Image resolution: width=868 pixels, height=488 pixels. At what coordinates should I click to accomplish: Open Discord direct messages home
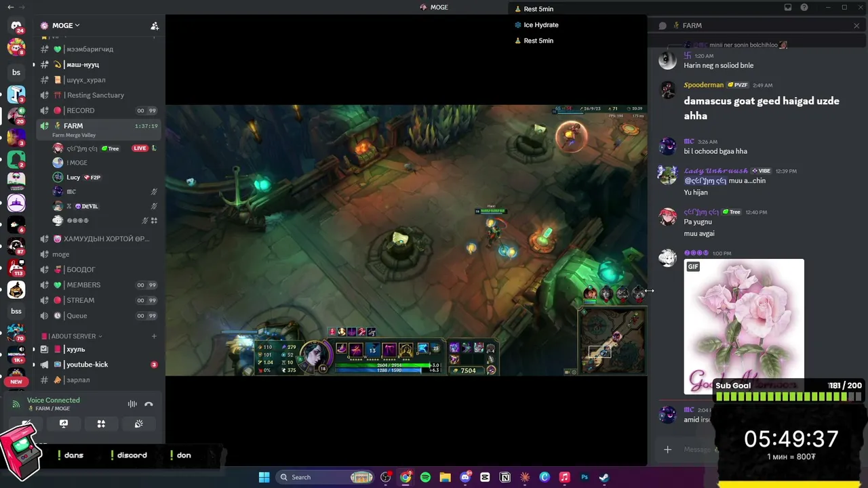click(16, 26)
